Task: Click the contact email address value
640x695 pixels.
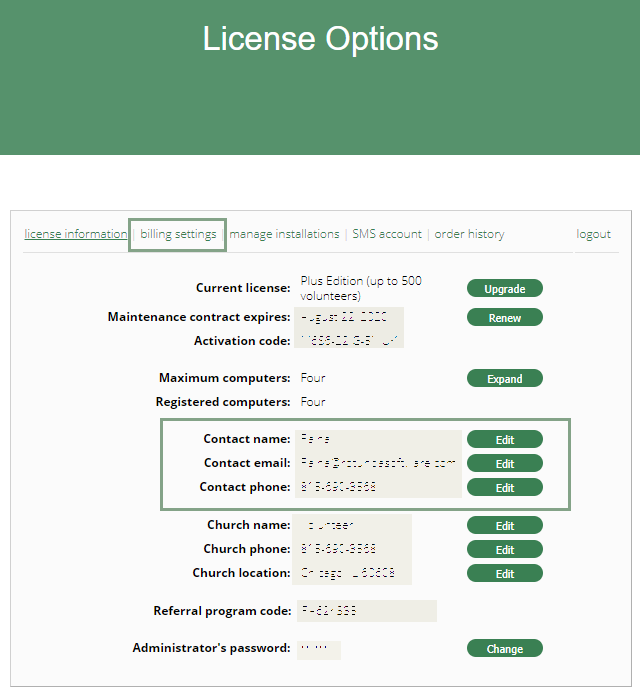Action: click(378, 463)
